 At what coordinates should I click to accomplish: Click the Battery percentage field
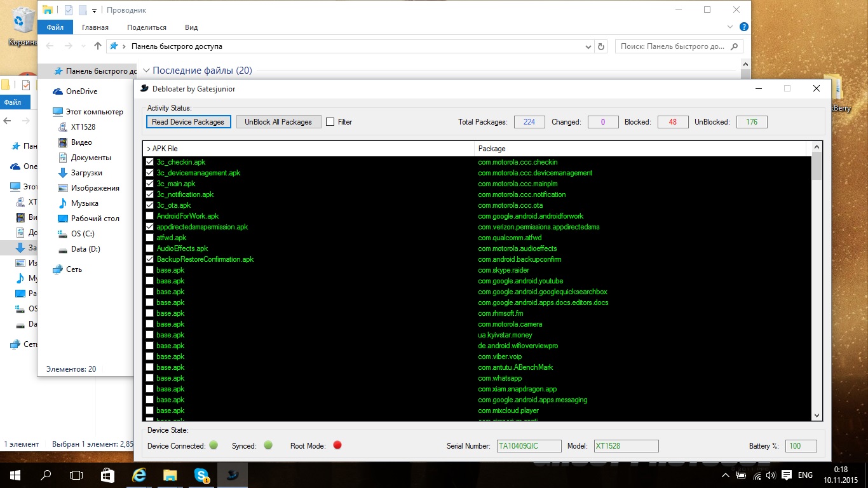pyautogui.click(x=801, y=446)
